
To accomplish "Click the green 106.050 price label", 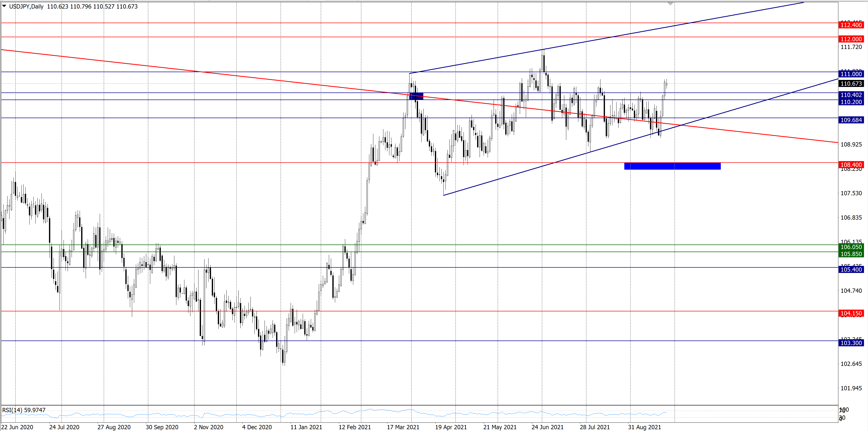I will [851, 247].
